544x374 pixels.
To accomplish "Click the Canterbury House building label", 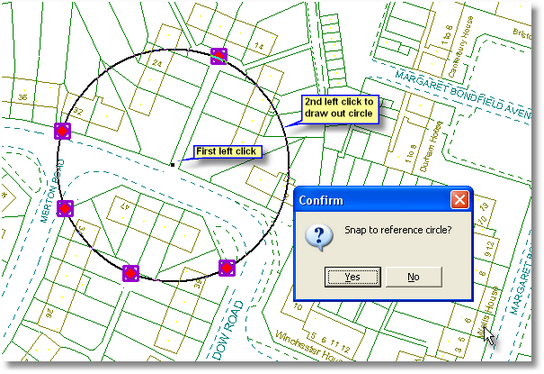I will pos(460,47).
